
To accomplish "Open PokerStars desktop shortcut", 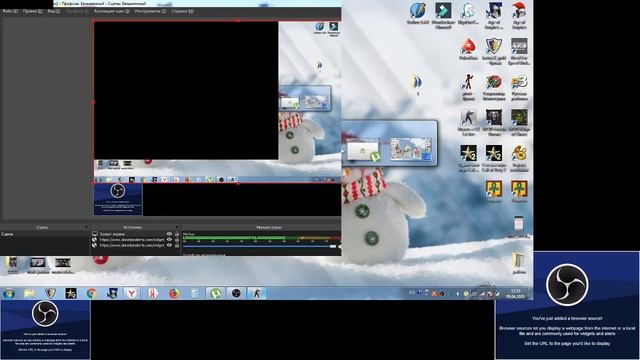I will click(468, 50).
